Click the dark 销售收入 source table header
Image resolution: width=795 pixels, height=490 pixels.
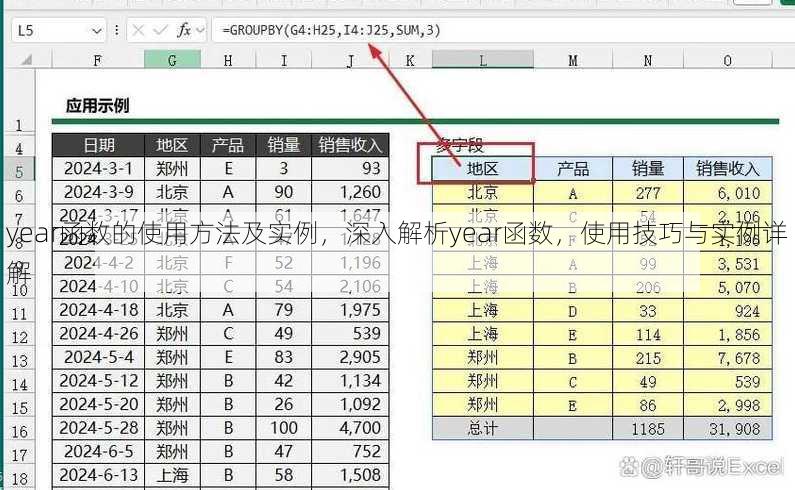coord(350,145)
